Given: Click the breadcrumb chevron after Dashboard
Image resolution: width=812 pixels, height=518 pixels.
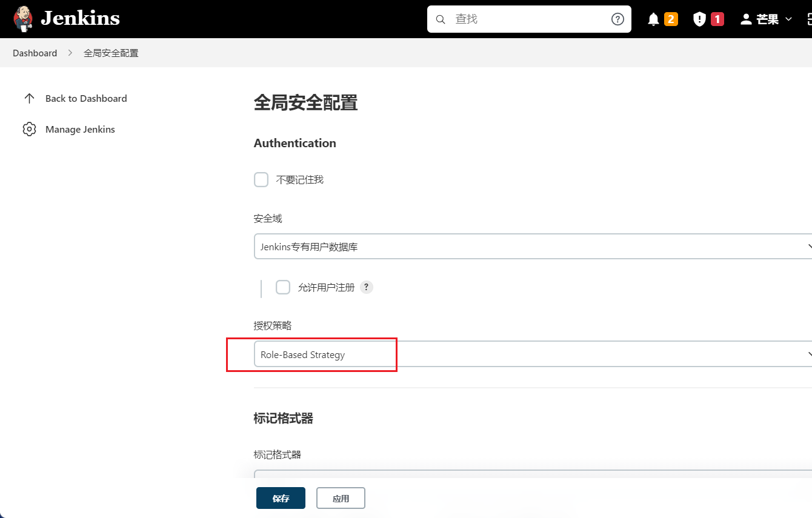Looking at the screenshot, I should (70, 53).
